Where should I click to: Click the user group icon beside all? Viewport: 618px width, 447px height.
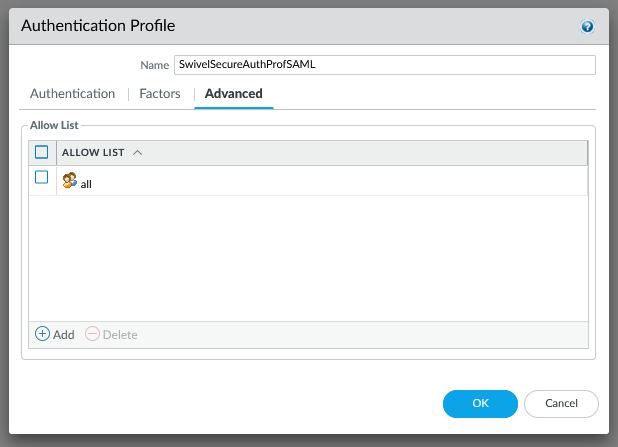70,181
